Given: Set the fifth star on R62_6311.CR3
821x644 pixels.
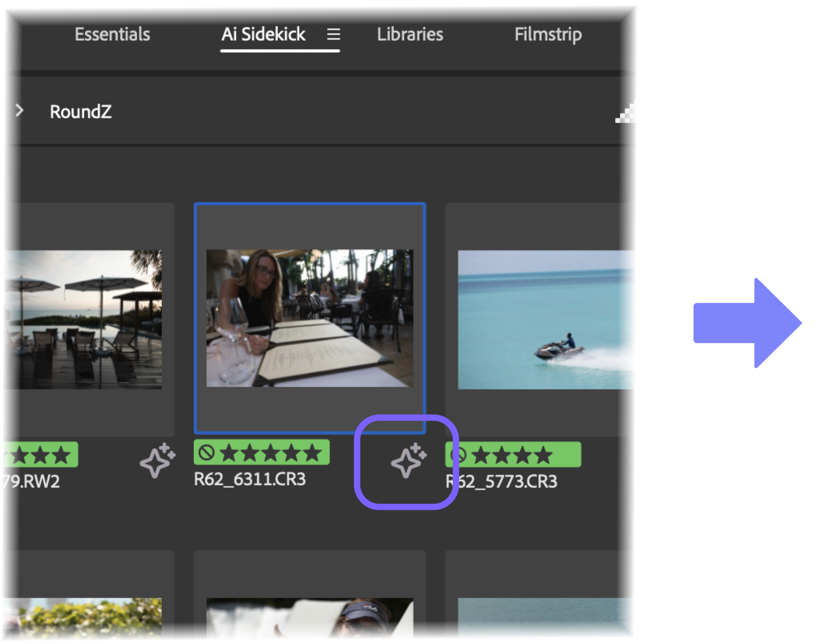Looking at the screenshot, I should pyautogui.click(x=312, y=453).
